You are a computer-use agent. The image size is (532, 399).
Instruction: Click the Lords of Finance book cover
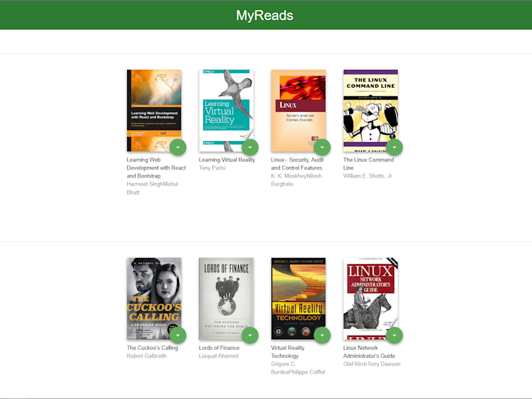click(226, 299)
